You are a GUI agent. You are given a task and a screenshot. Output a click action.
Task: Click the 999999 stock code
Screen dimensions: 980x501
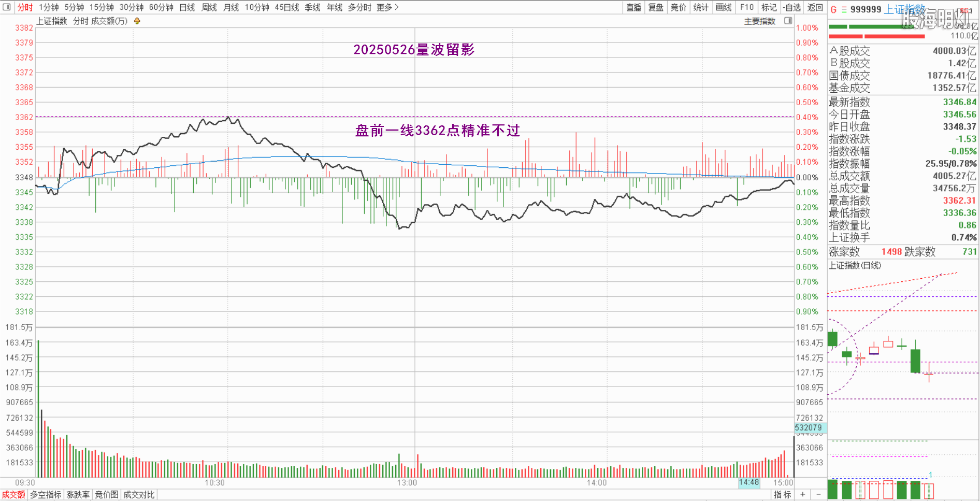tap(866, 9)
